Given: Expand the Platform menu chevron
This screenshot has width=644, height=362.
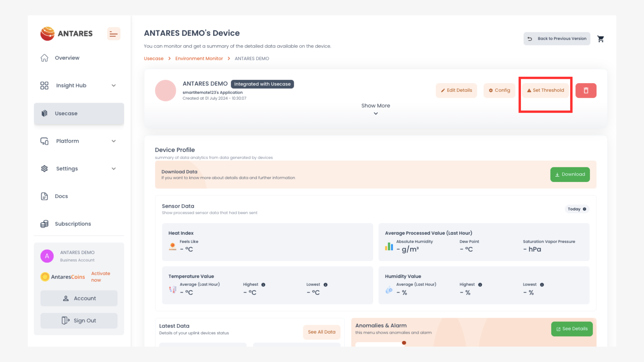Looking at the screenshot, I should (x=114, y=141).
